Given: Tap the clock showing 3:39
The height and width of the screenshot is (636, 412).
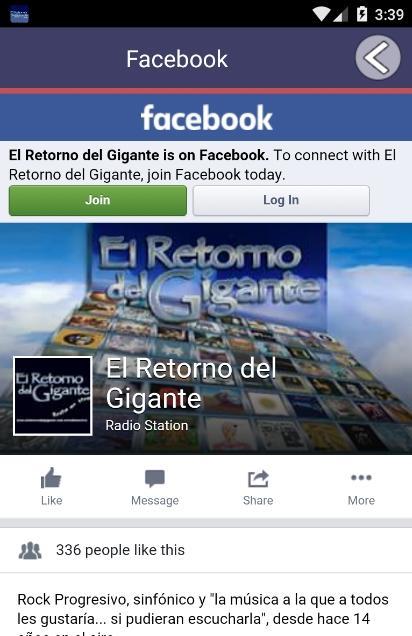Looking at the screenshot, I should [389, 15].
